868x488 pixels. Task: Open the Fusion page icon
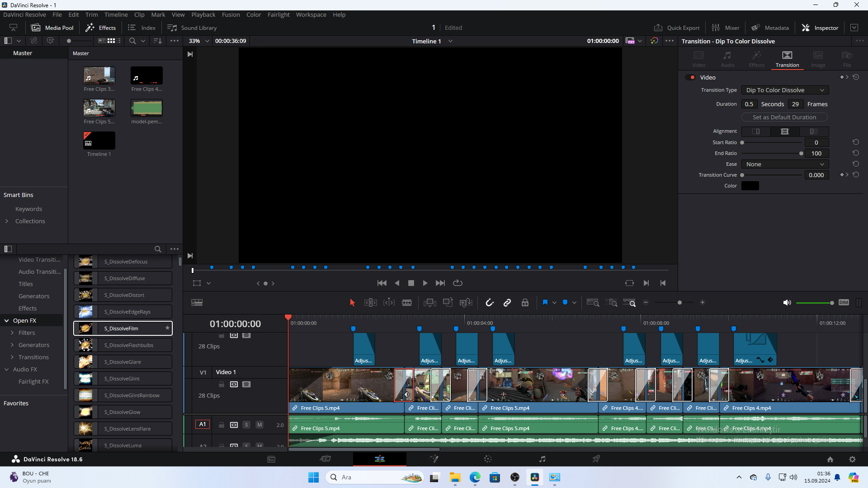(434, 459)
